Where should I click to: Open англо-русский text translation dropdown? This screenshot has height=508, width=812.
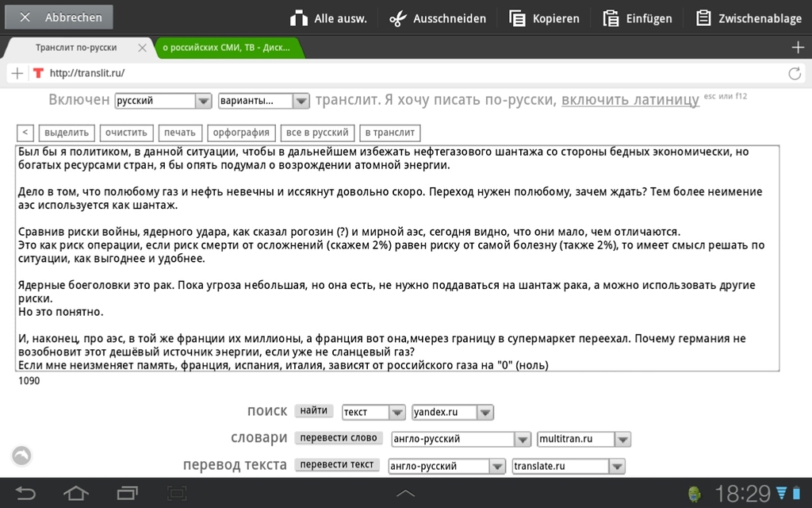(447, 466)
